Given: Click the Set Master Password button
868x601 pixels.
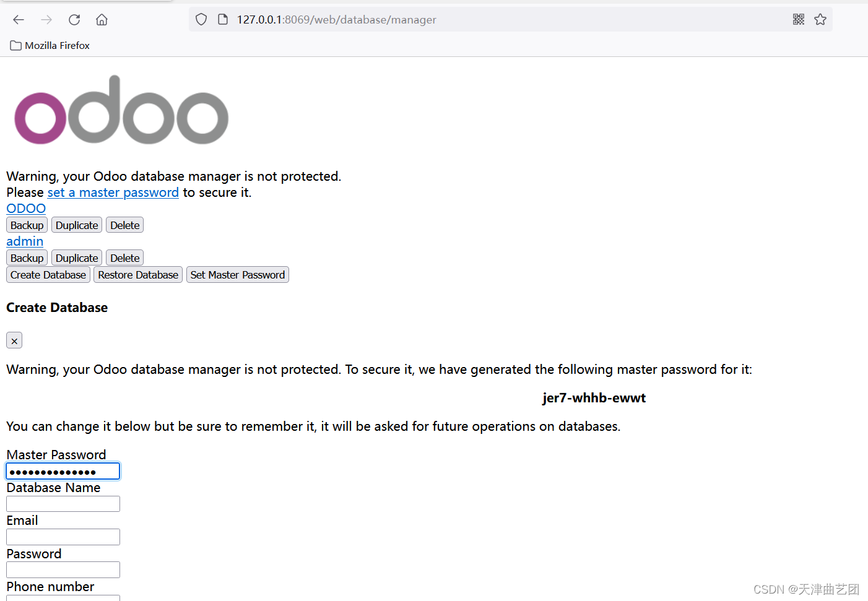Looking at the screenshot, I should 237,274.
